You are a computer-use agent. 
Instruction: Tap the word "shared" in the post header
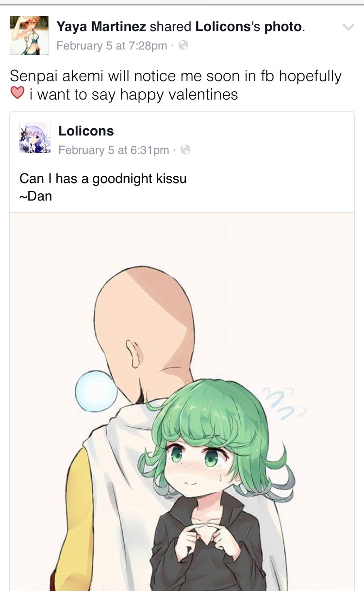(x=171, y=27)
